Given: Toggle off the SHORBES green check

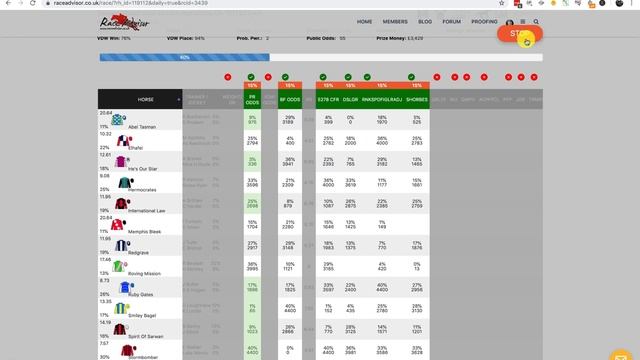Looking at the screenshot, I should click(411, 77).
